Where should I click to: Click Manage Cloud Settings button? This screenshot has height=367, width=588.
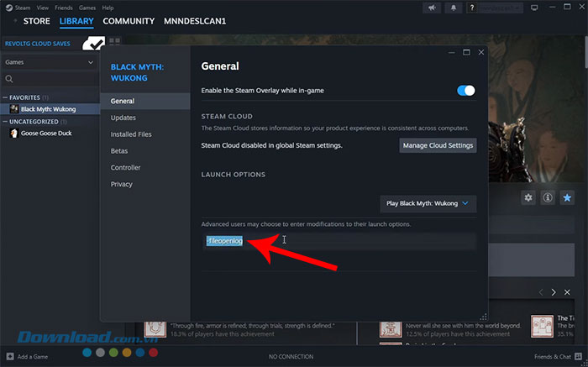[438, 145]
